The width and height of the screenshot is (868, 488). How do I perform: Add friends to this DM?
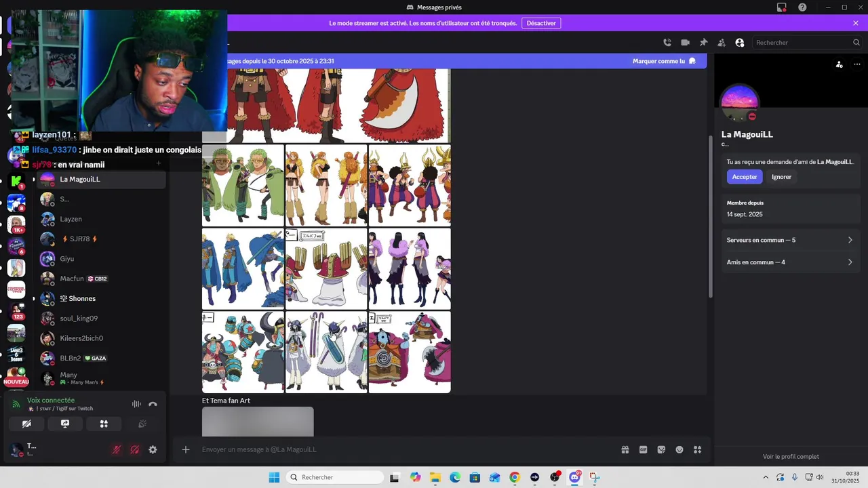click(722, 42)
